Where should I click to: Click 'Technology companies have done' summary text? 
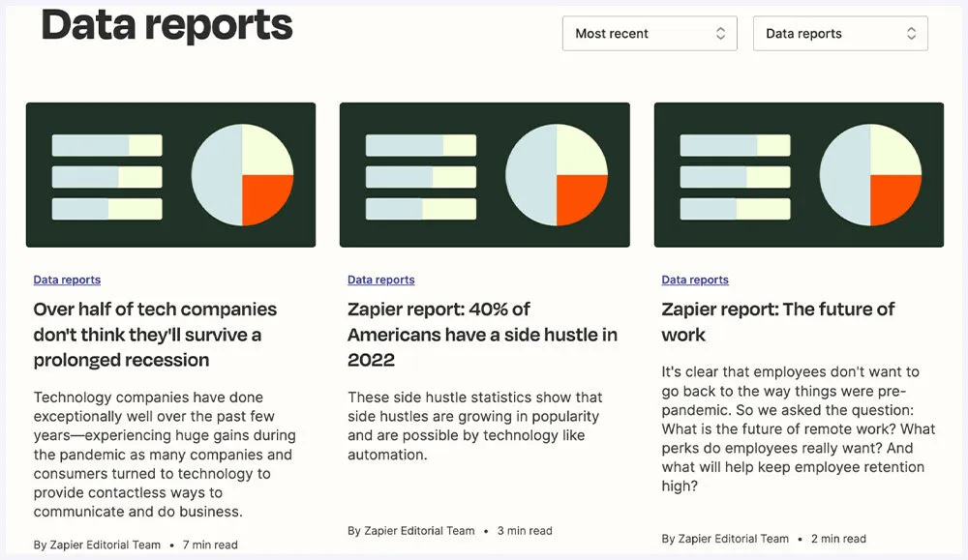[x=165, y=455]
